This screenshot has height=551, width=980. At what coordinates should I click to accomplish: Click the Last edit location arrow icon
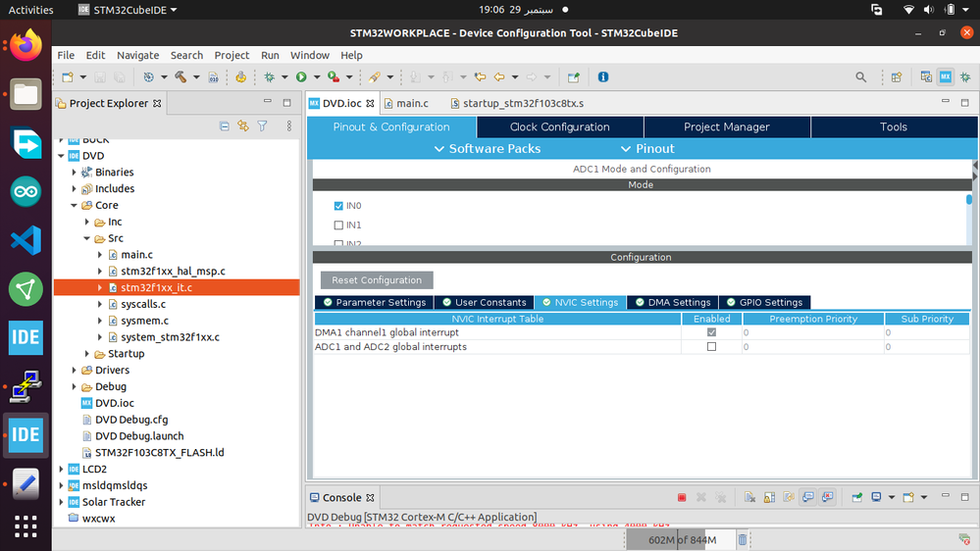coord(480,76)
